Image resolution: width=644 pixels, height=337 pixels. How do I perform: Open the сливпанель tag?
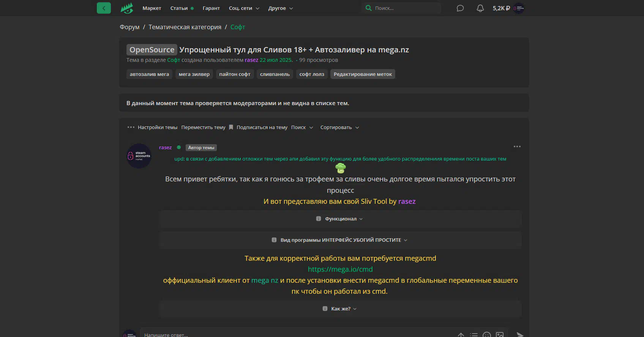click(x=275, y=74)
